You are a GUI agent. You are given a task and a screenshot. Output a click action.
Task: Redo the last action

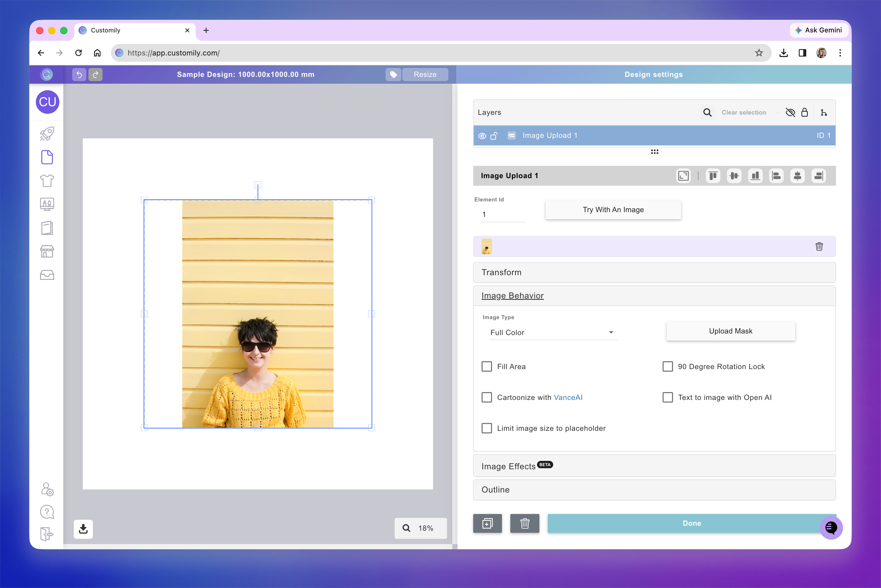96,74
